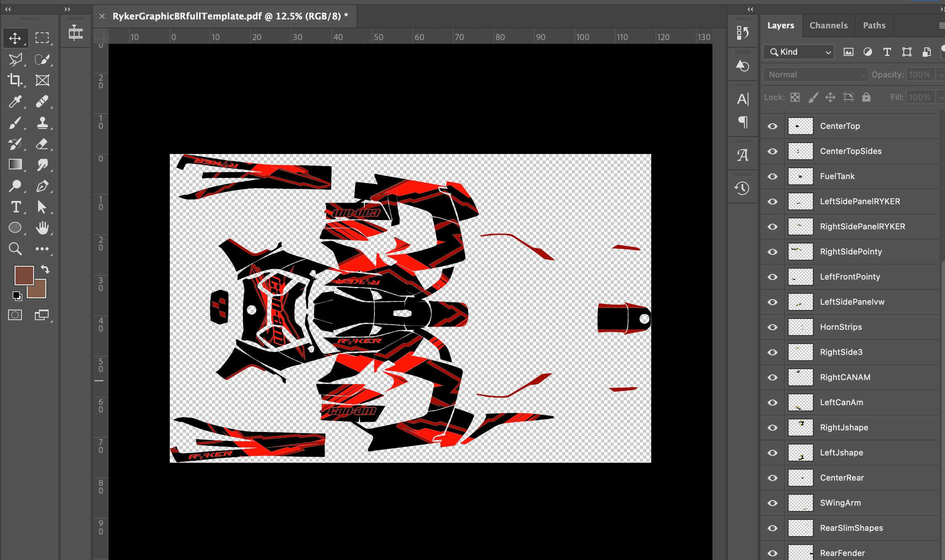Viewport: 945px width, 560px height.
Task: Click the foreground color swatch
Action: [x=24, y=276]
